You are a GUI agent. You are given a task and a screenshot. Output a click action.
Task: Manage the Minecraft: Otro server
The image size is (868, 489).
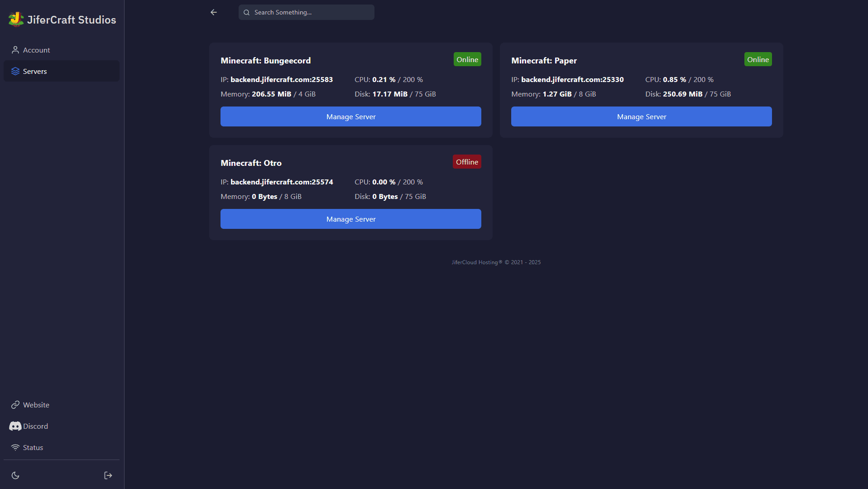coord(350,219)
